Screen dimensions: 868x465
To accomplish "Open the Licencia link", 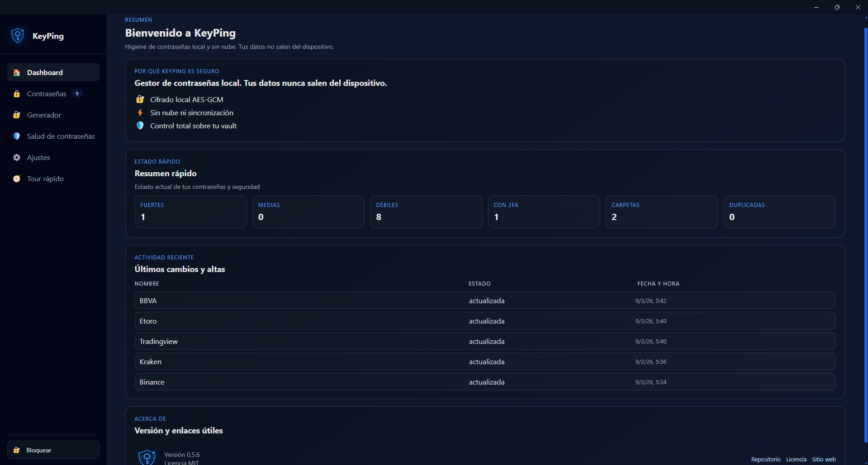I will pos(796,459).
